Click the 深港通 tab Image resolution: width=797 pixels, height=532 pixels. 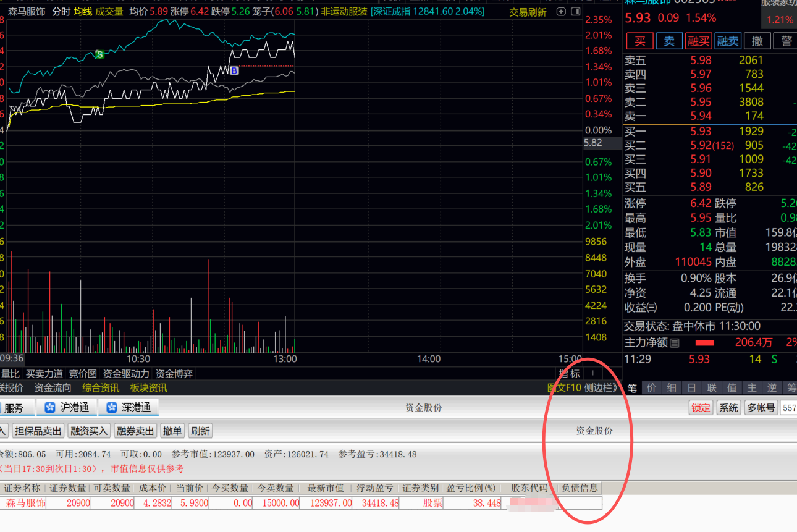[x=129, y=407]
